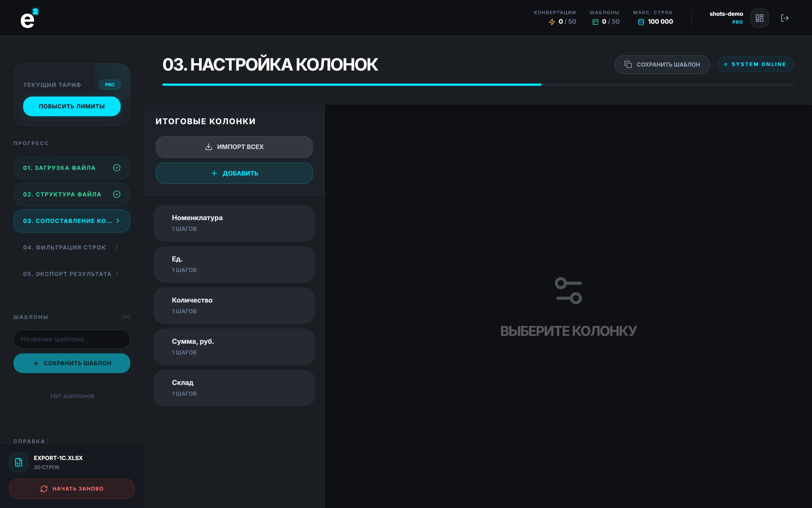
Task: Click Повысить лимиты button
Action: coord(72,106)
